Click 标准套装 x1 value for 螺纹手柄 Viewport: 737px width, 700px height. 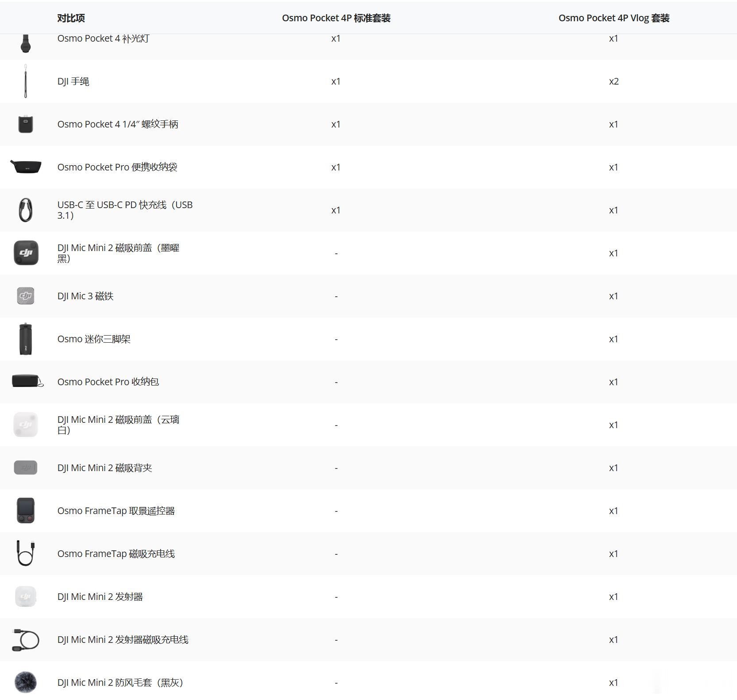pyautogui.click(x=336, y=124)
